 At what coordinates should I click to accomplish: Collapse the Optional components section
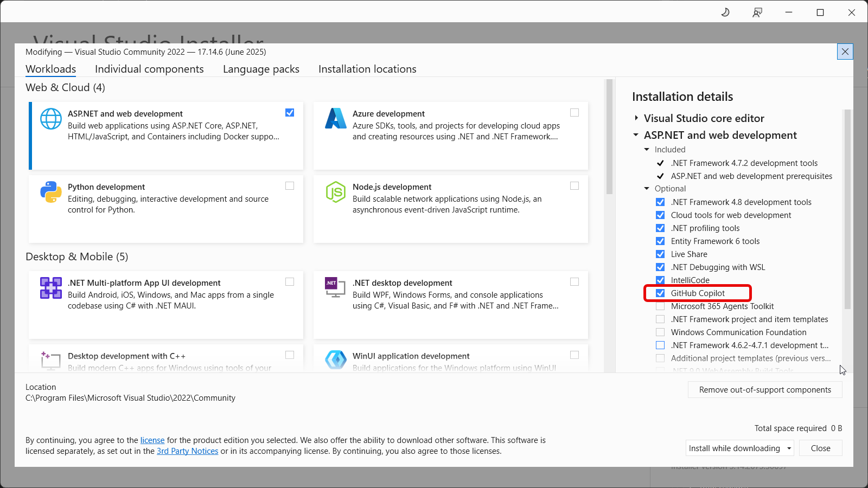[x=647, y=189]
